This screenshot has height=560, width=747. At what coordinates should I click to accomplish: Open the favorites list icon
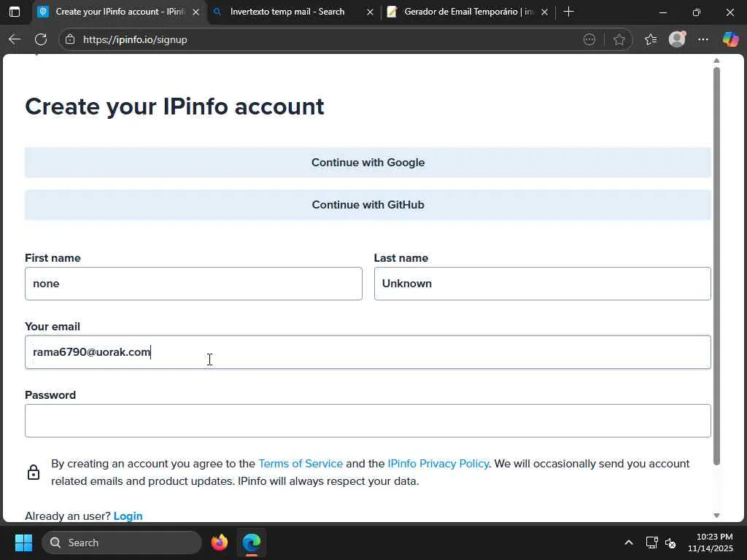[x=650, y=39]
